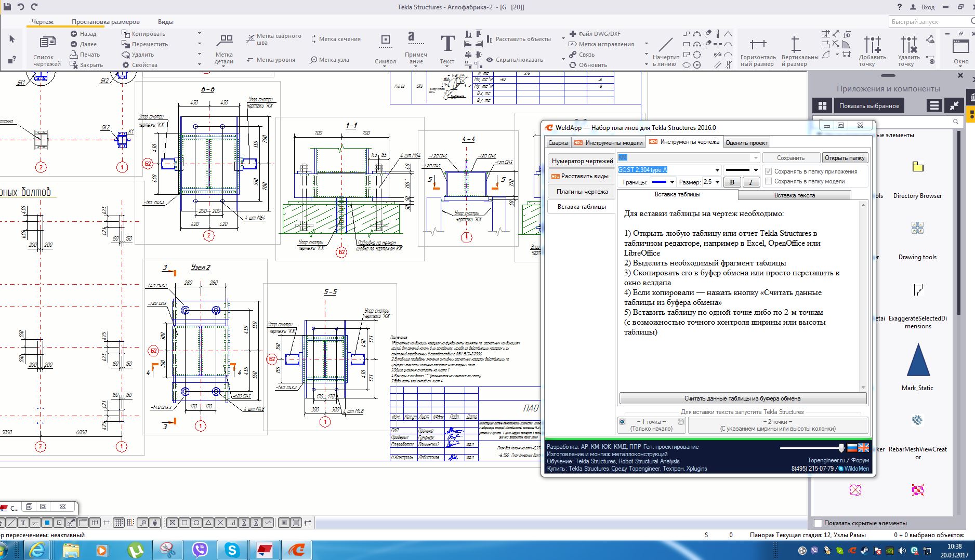Switch to the Простановка размеров ribbon tab

click(106, 22)
